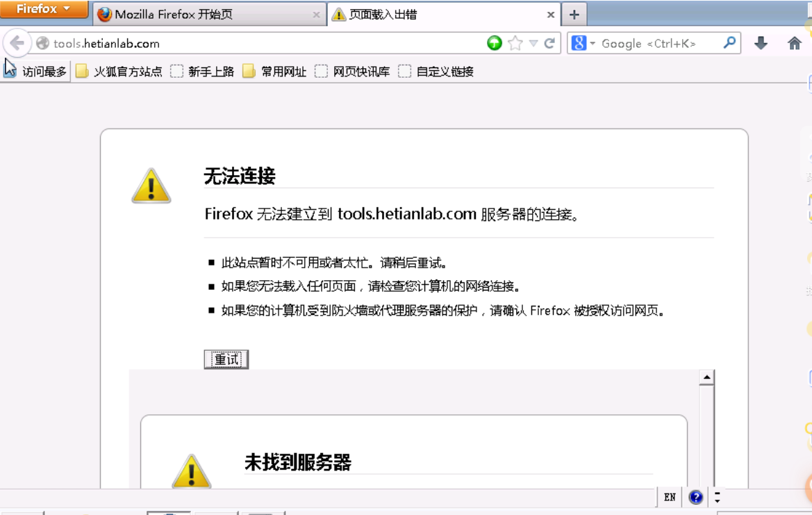Screen dimensions: 812x515
Task: Open the 新手上路 bookmark
Action: (203, 72)
